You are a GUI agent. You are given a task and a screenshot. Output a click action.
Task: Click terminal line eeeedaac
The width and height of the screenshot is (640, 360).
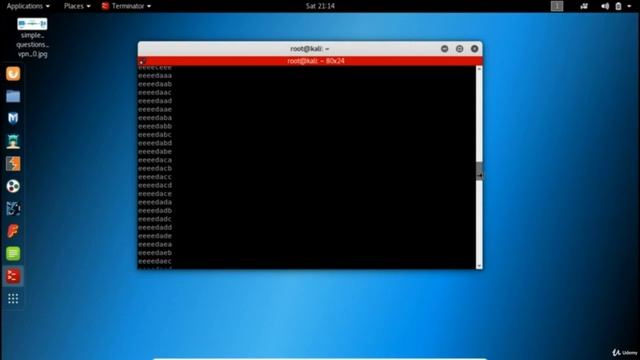[x=155, y=93]
